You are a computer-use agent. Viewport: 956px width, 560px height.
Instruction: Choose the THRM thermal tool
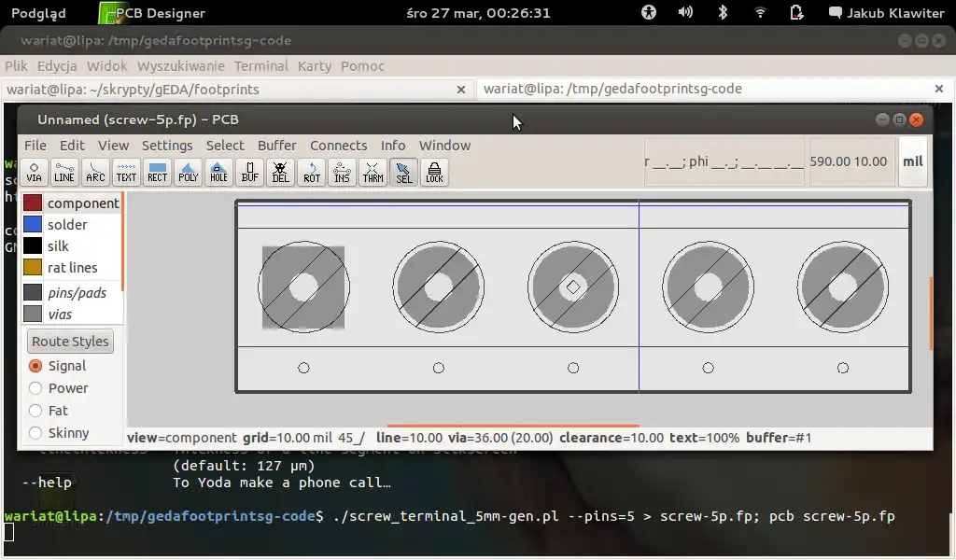point(373,173)
